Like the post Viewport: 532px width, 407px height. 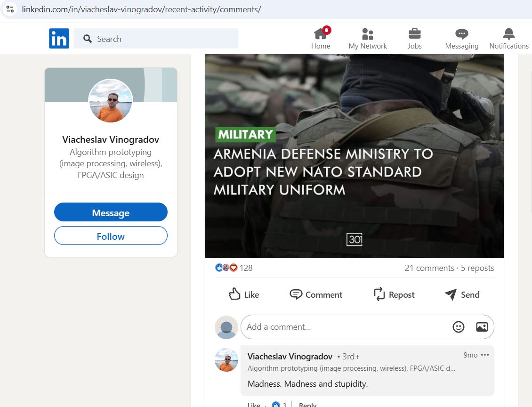point(244,294)
